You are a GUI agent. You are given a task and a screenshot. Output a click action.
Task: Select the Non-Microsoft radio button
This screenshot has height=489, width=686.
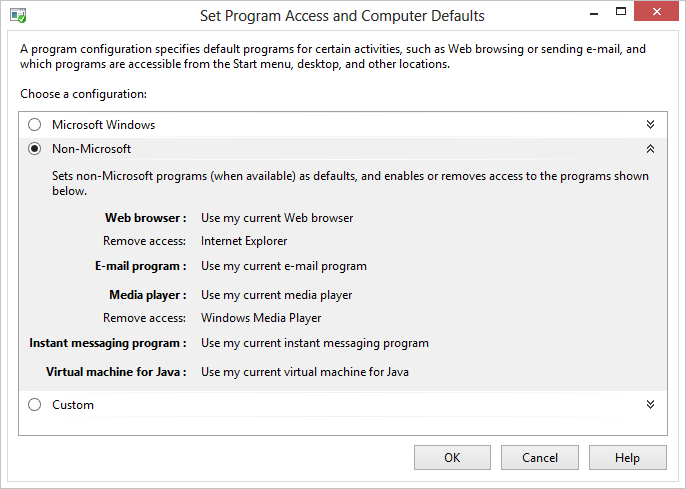point(35,149)
